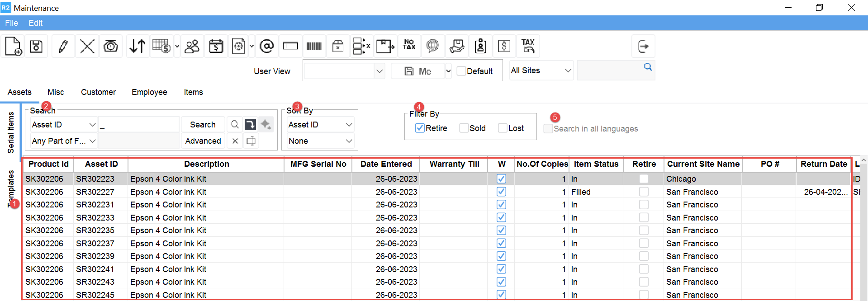Click the Search button
Viewport: 868px width, 301px height.
coord(203,125)
